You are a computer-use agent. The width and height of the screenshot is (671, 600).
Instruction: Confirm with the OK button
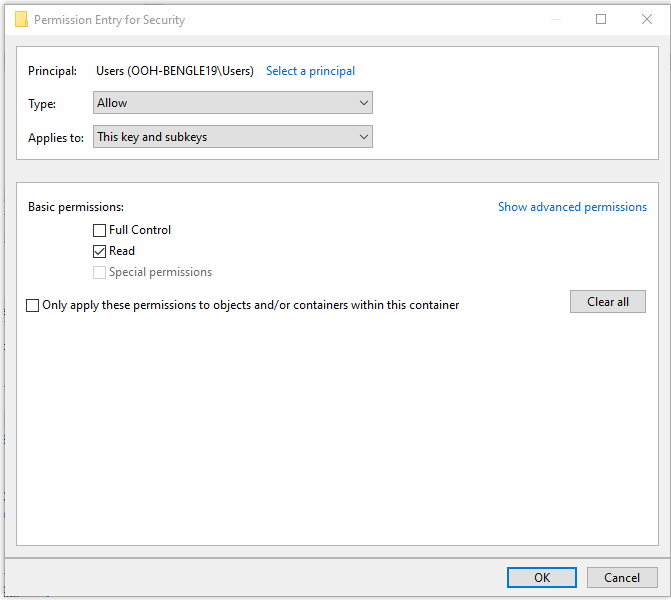pos(542,578)
